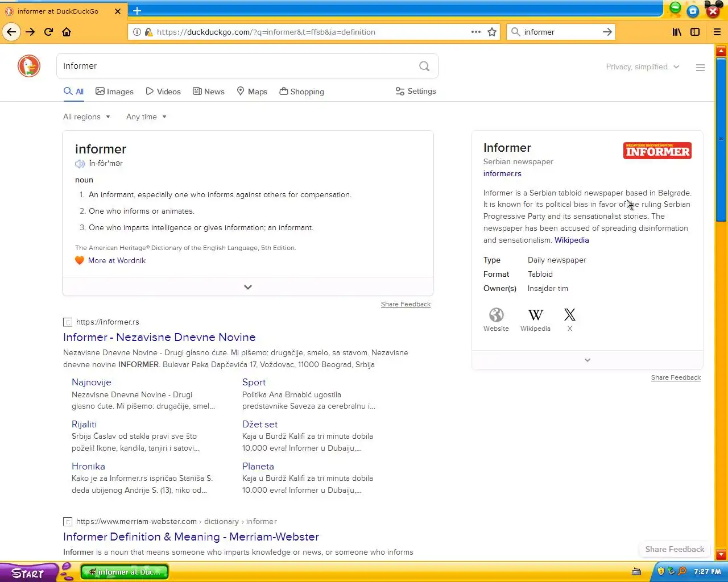Image resolution: width=728 pixels, height=582 pixels.
Task: Open the START menu button
Action: pos(28,572)
